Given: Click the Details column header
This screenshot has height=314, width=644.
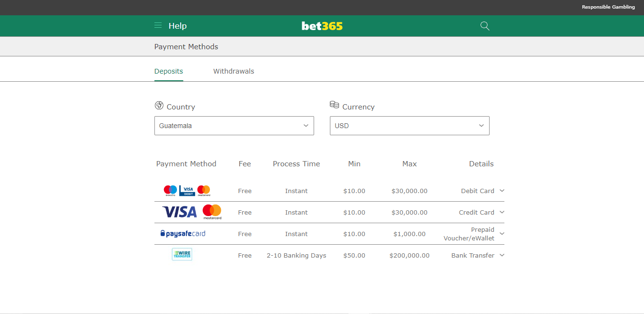Looking at the screenshot, I should [x=481, y=164].
